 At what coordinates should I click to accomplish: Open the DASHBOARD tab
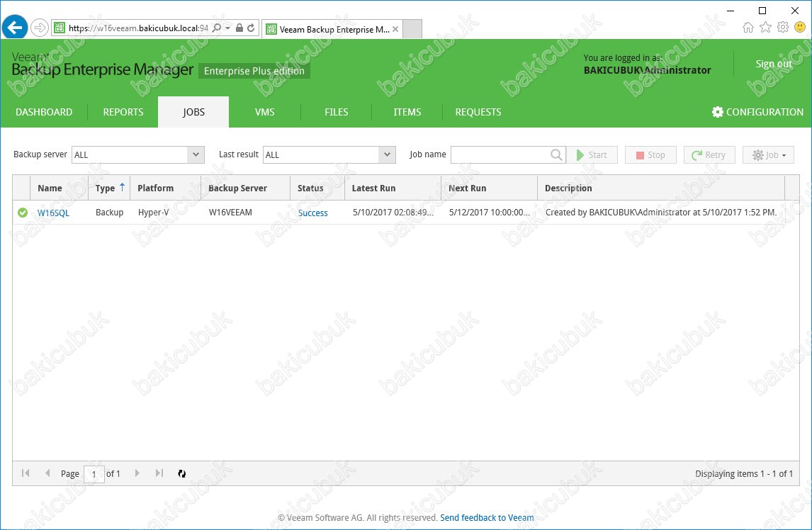click(44, 112)
